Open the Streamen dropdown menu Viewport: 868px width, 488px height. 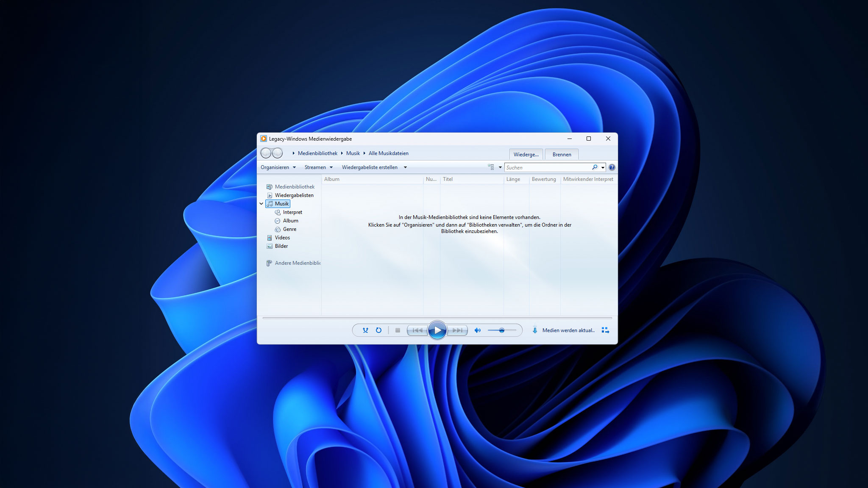pyautogui.click(x=318, y=167)
